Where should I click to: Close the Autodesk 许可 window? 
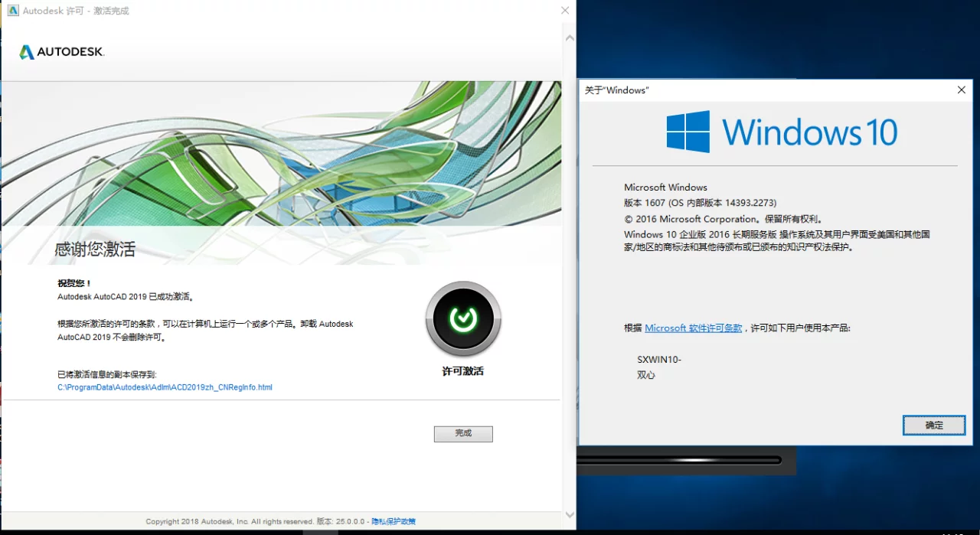point(565,10)
